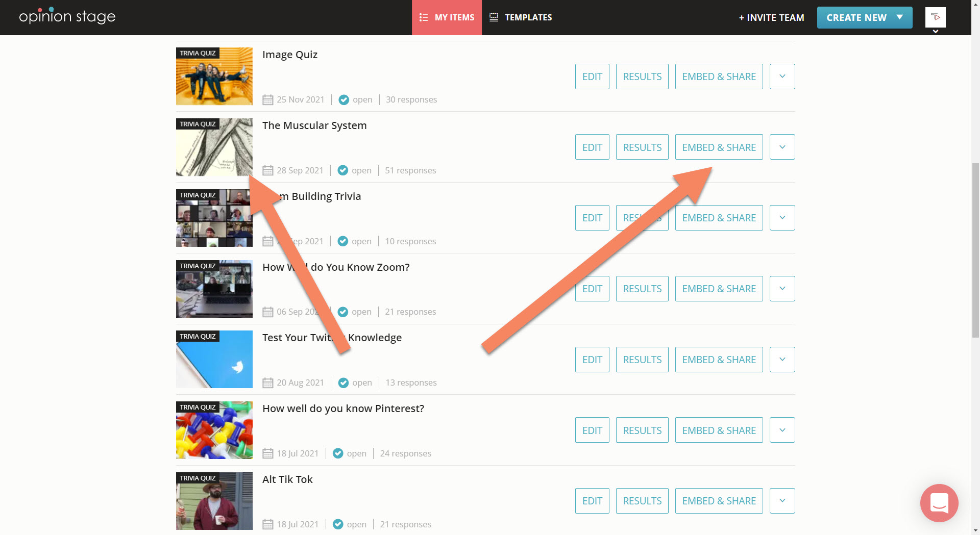Open the My Items tab
Viewport: 980px width, 535px height.
click(447, 17)
